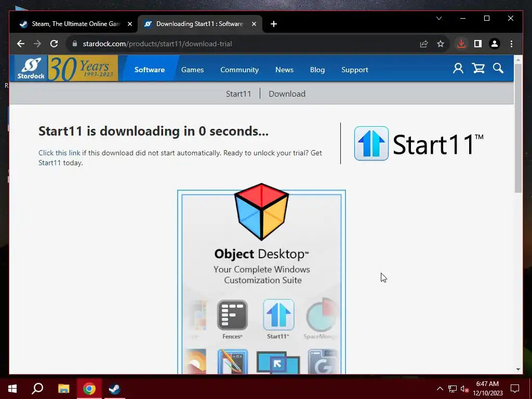Click the Object Desktop title text
Screen dimensions: 532x399
click(x=262, y=254)
